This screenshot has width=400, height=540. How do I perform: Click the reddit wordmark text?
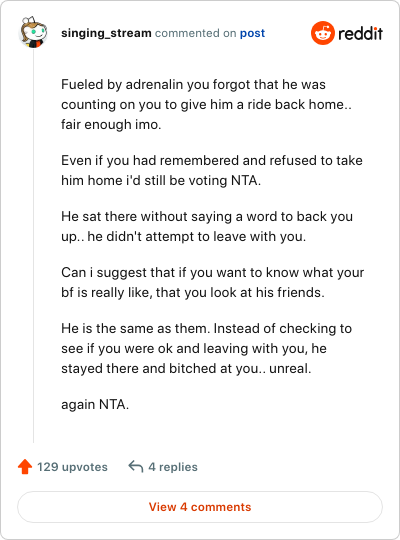[360, 33]
